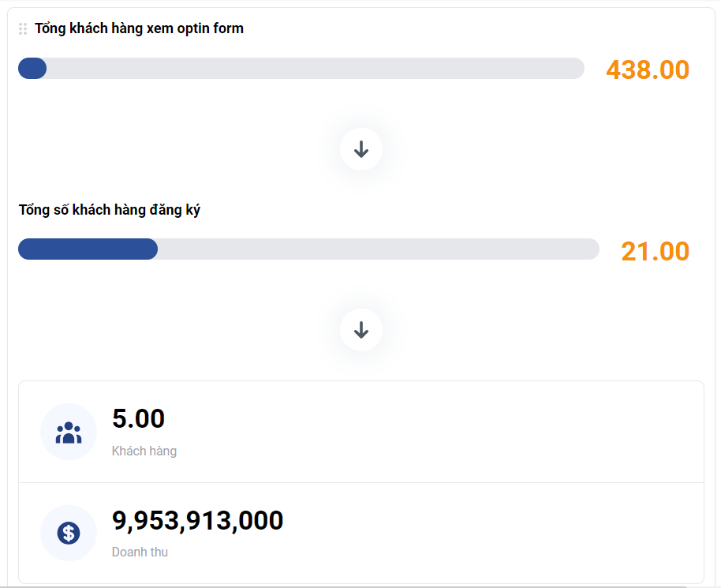721x588 pixels.
Task: Click the gray unfilled track of đăng ký bar
Action: [379, 249]
